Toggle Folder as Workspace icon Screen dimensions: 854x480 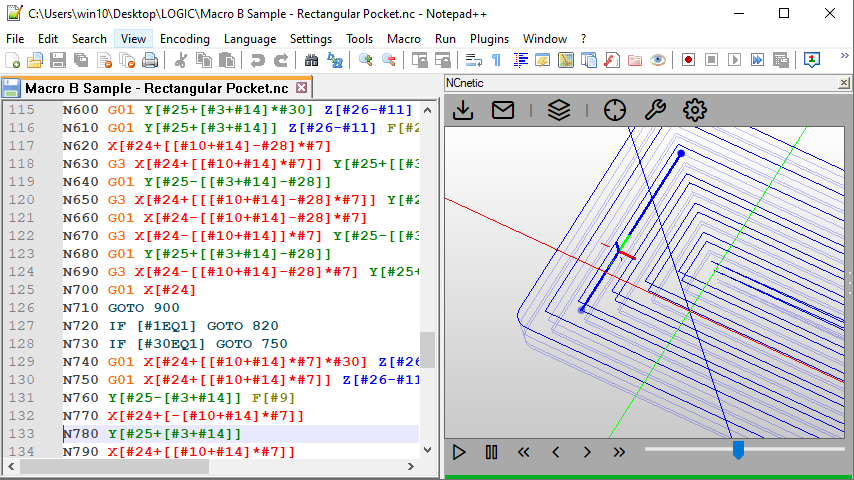tap(635, 60)
